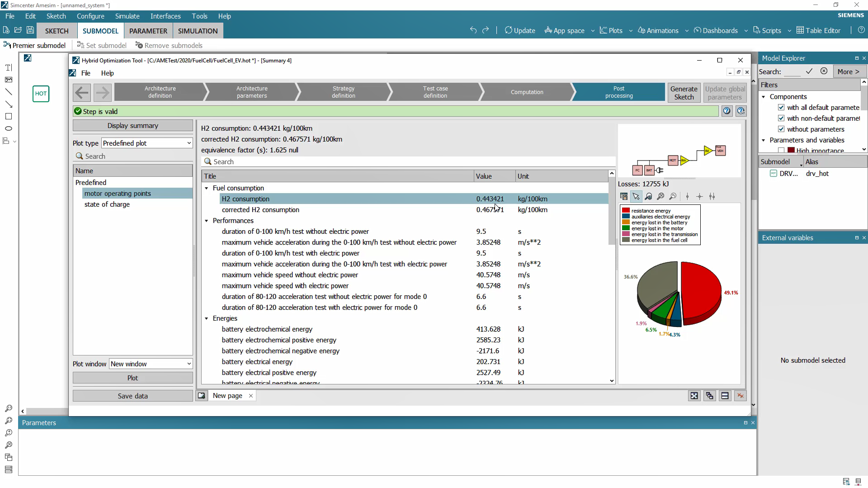Select the resistance energy color swatch in the legend
The height and width of the screenshot is (488, 868).
pos(626,210)
